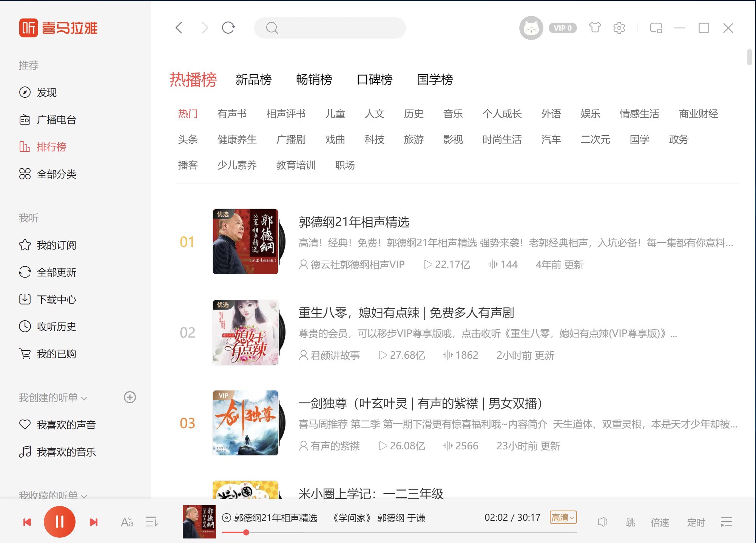The width and height of the screenshot is (756, 543).
Task: Open the settings gear icon
Action: (x=619, y=28)
